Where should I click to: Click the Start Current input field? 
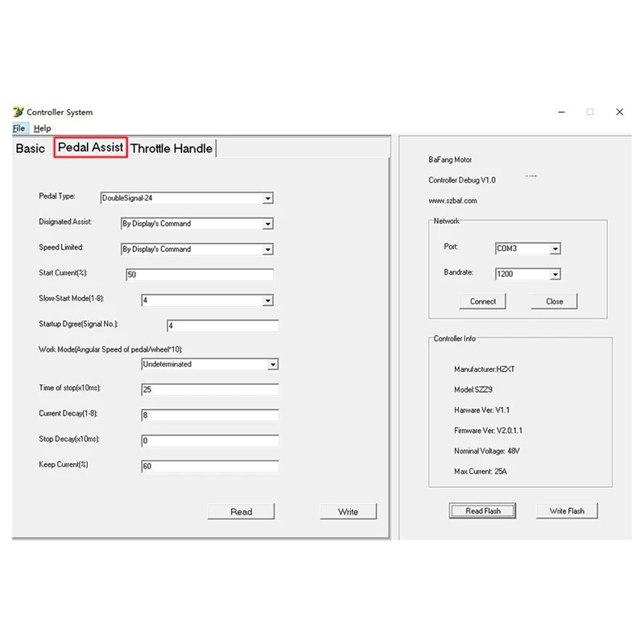[200, 275]
